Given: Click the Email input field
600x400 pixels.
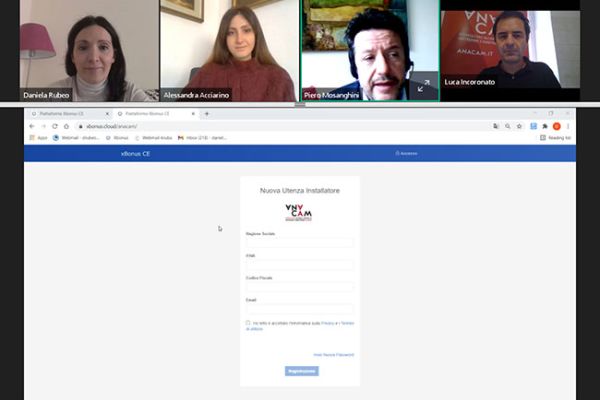Looking at the screenshot, I should click(300, 309).
